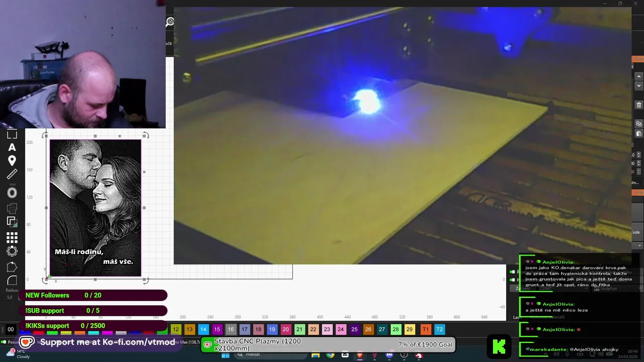
Task: Pick layer 19 swatch
Action: click(x=272, y=329)
